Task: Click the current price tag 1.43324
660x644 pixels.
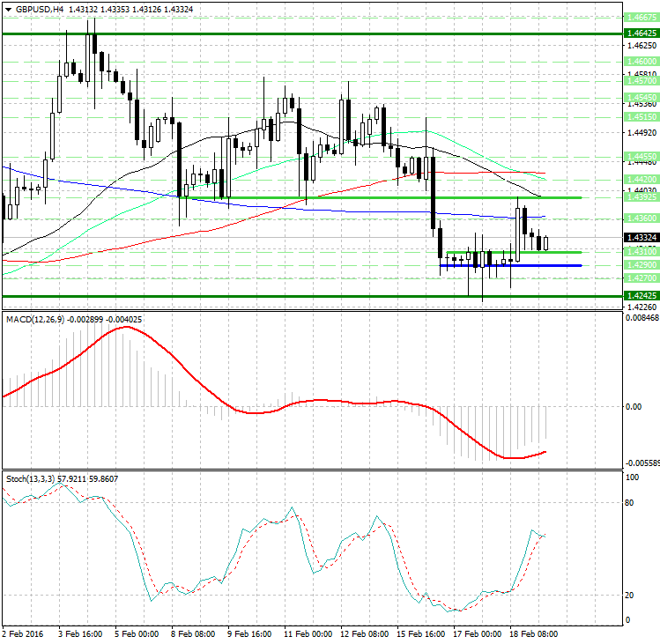Action: pos(638,237)
